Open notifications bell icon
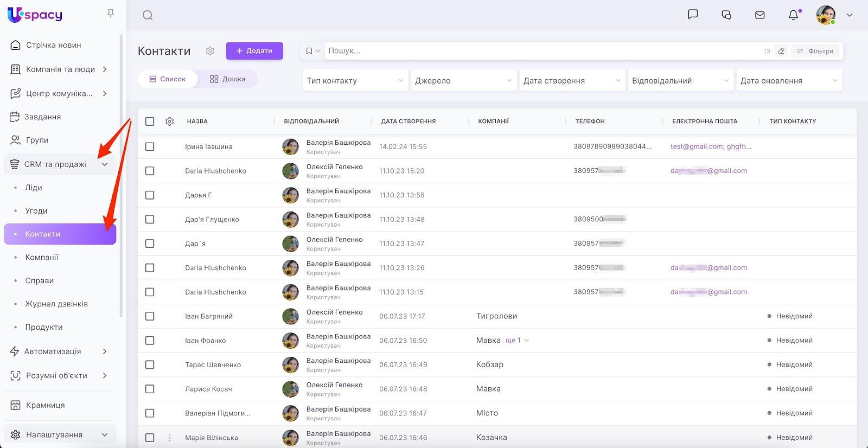The height and width of the screenshot is (448, 868). (x=793, y=15)
